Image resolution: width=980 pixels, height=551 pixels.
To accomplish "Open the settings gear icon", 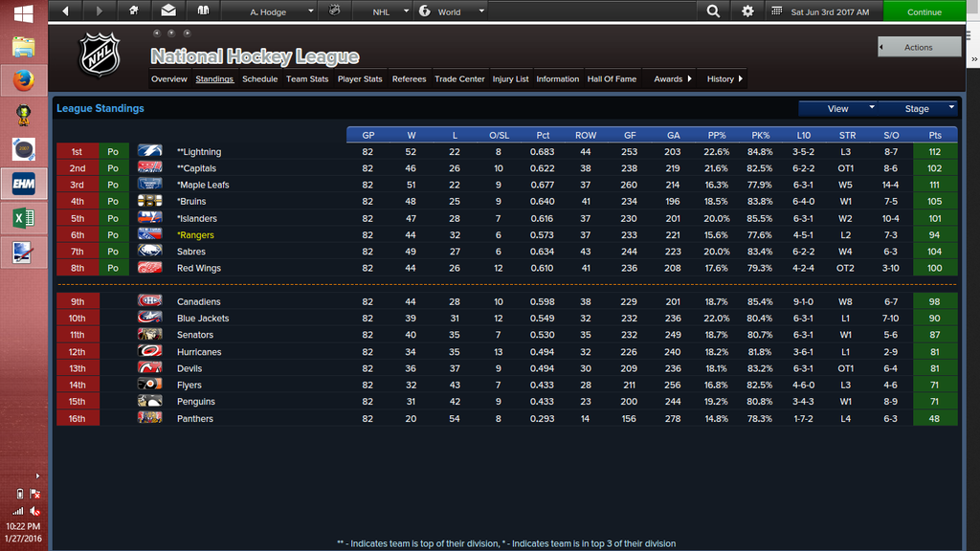I will [x=747, y=11].
